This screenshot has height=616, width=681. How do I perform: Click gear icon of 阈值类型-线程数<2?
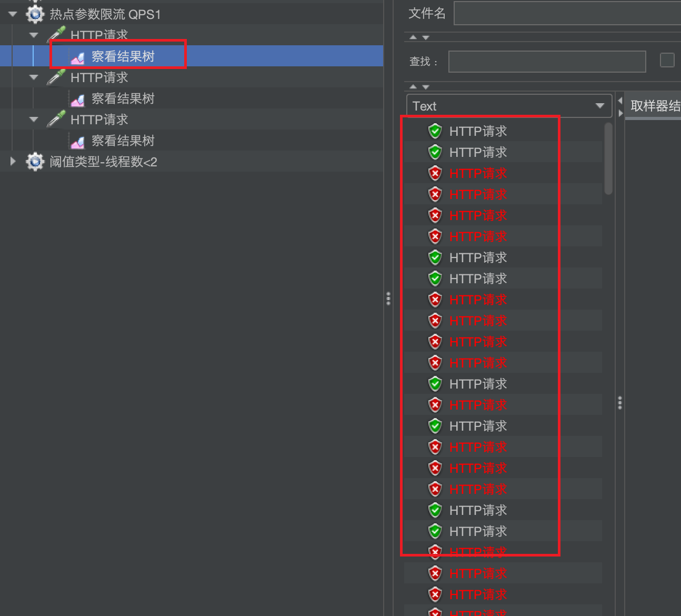tap(35, 162)
